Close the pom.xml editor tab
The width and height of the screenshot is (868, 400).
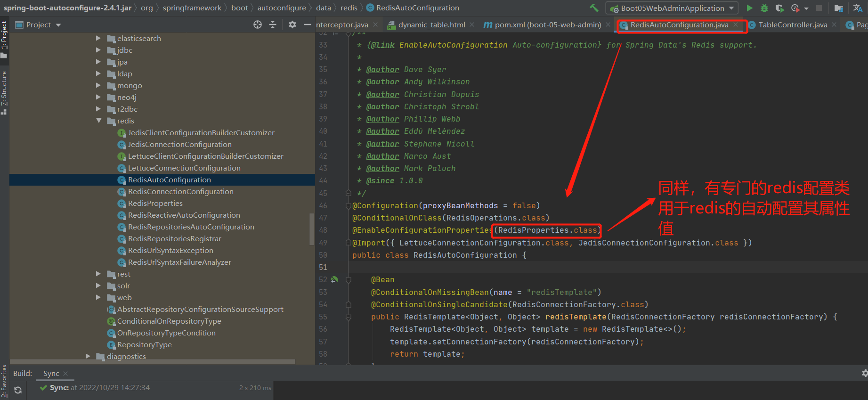(608, 25)
